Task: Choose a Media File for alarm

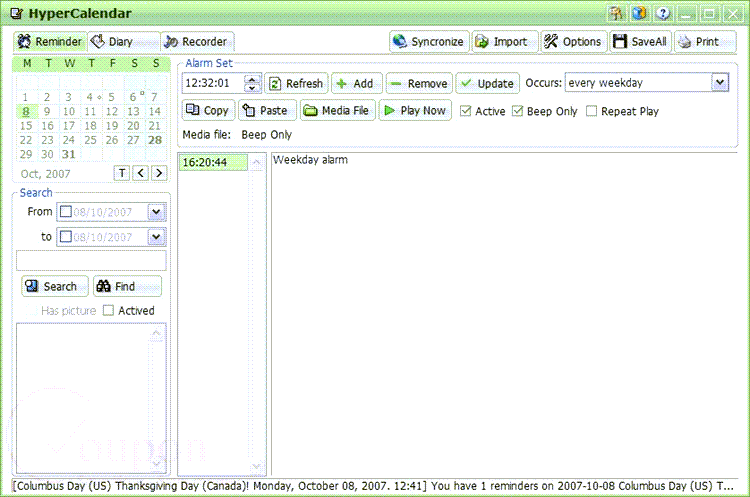Action: click(x=338, y=110)
